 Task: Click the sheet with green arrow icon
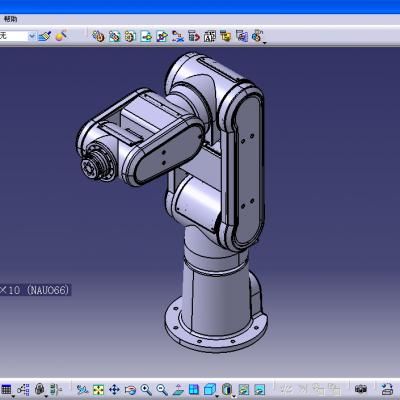[146, 36]
